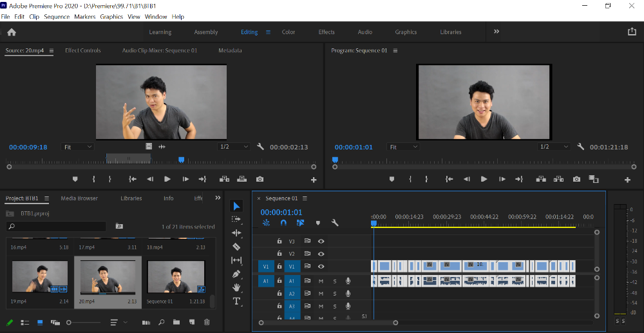Image resolution: width=644 pixels, height=333 pixels.
Task: Play Source monitor clip
Action: pos(167,179)
